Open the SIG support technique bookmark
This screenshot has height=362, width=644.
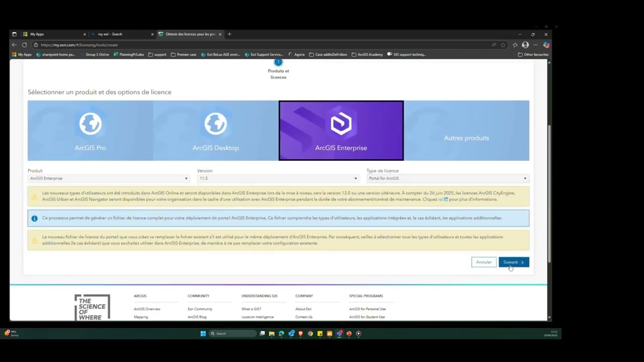pos(407,54)
